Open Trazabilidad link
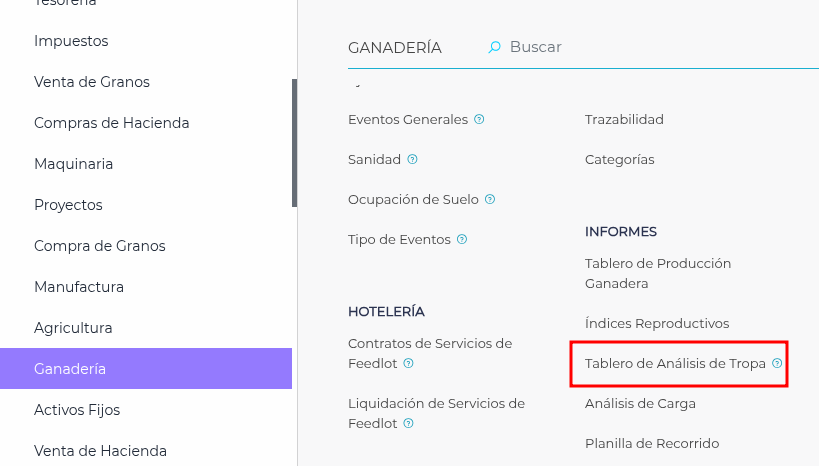This screenshot has width=819, height=466. point(624,120)
